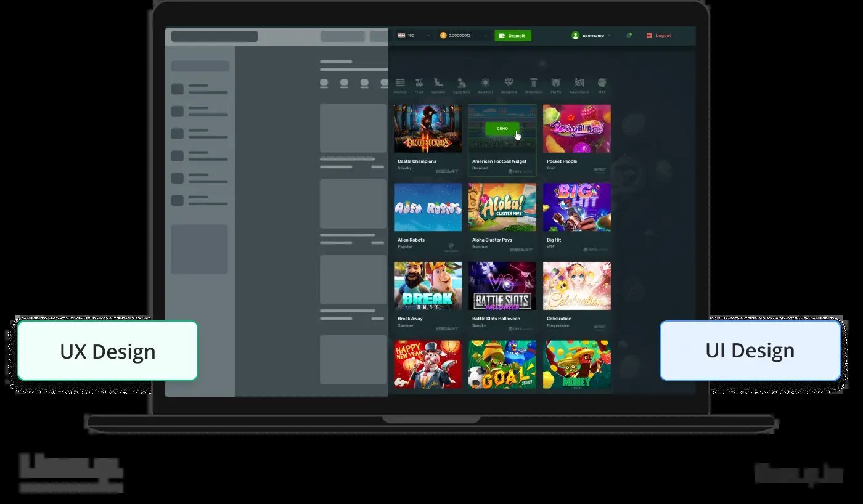
Task: Open the Aloha Cluster Pays thumbnail
Action: [502, 207]
